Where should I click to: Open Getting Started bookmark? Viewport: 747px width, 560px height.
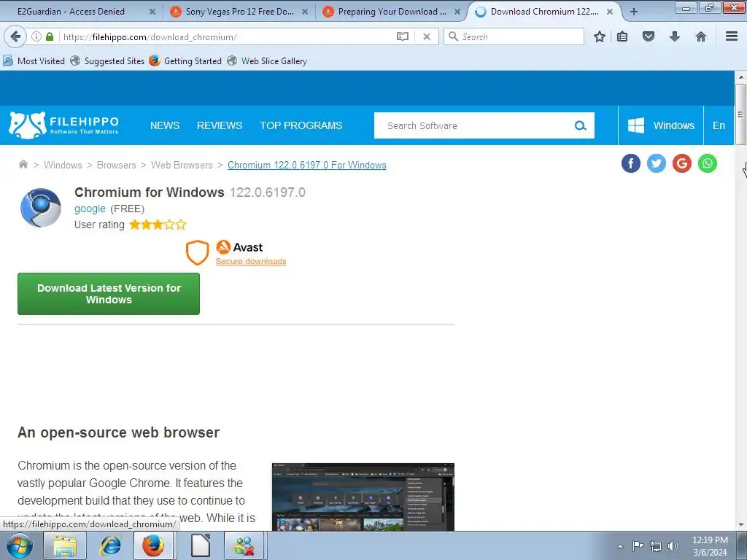click(185, 61)
